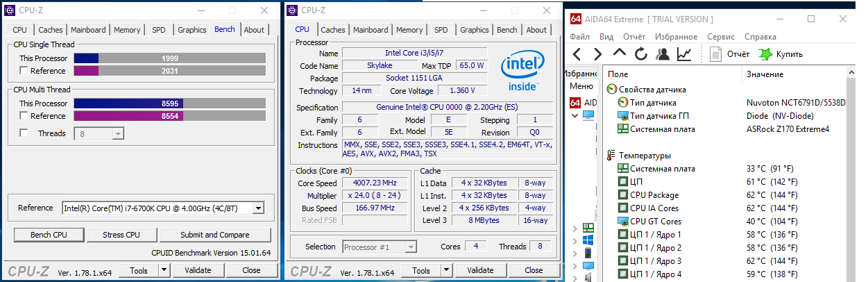
Task: Expand motherboard node in AIDA64 tree
Action: [575, 228]
